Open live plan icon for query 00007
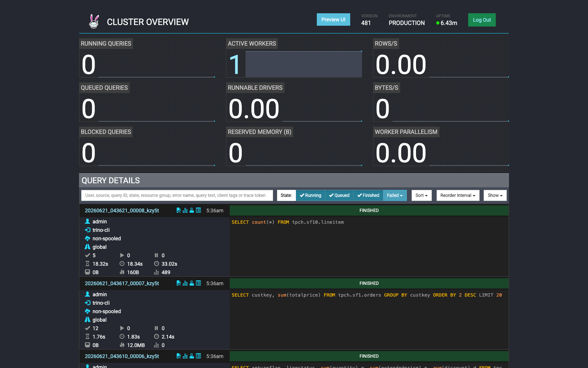 click(192, 283)
